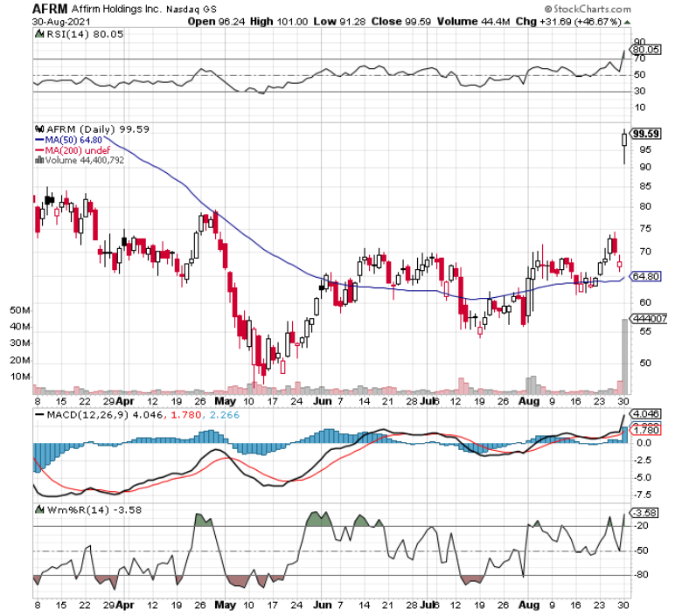Click the AFRM (Daily) 99.59 legend label

(x=97, y=129)
